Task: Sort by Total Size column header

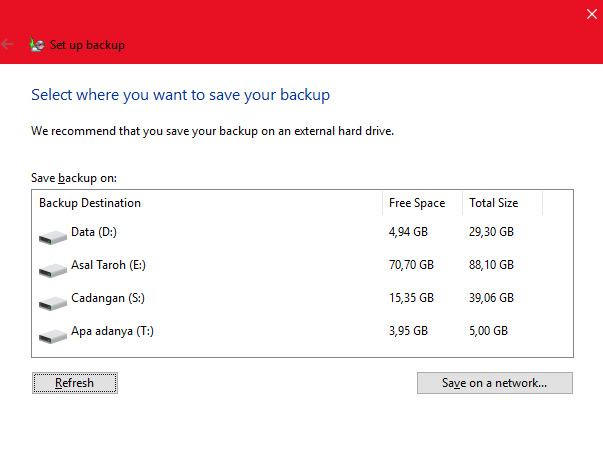Action: pos(502,203)
